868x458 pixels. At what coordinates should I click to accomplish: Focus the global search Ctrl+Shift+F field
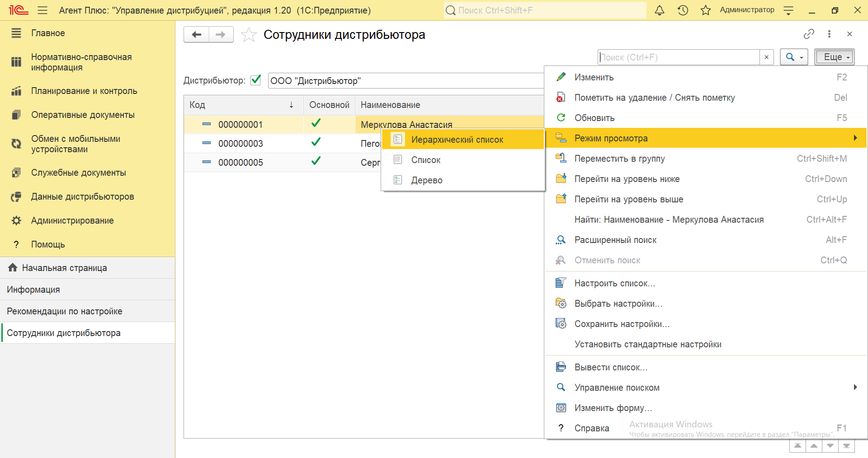pos(545,10)
